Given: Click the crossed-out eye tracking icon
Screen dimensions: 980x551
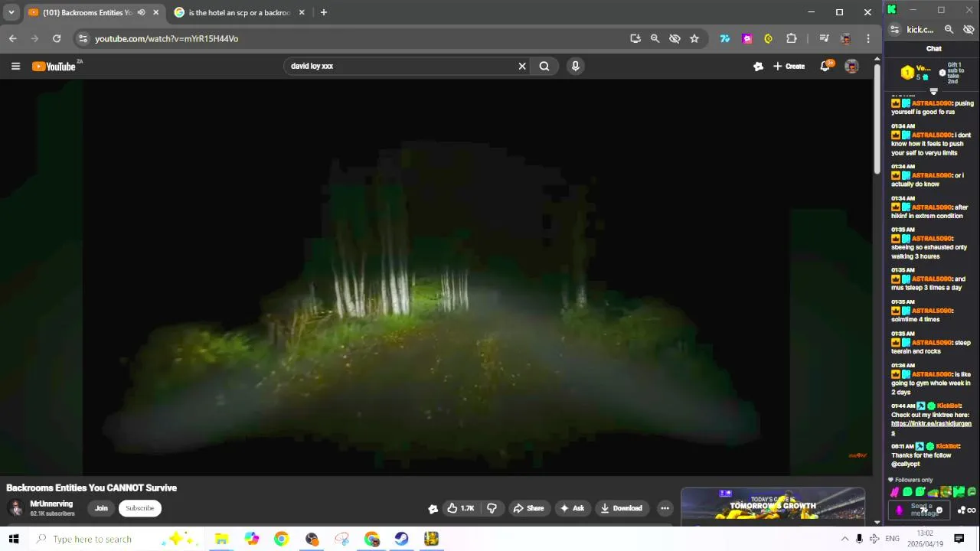Looking at the screenshot, I should coord(675,38).
